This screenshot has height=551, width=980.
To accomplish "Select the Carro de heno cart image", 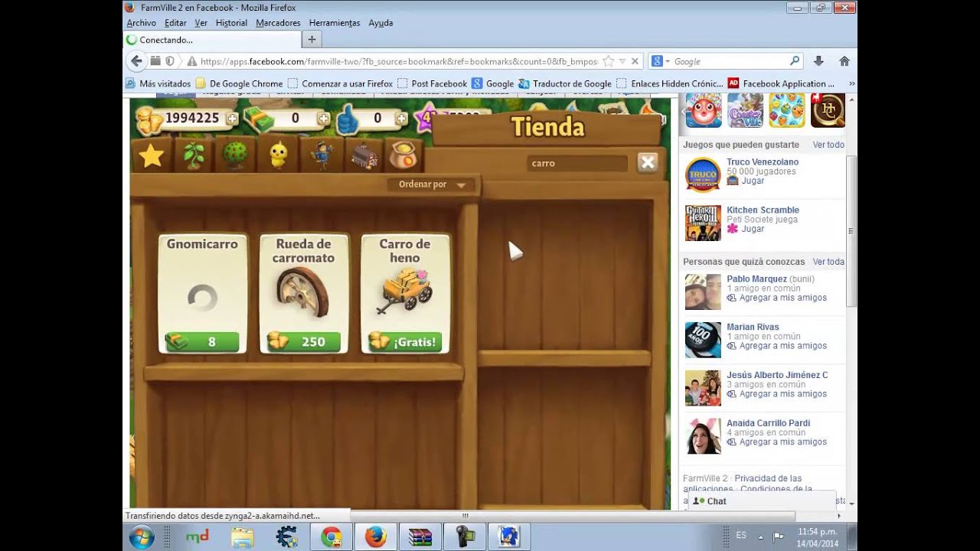I will 405,292.
